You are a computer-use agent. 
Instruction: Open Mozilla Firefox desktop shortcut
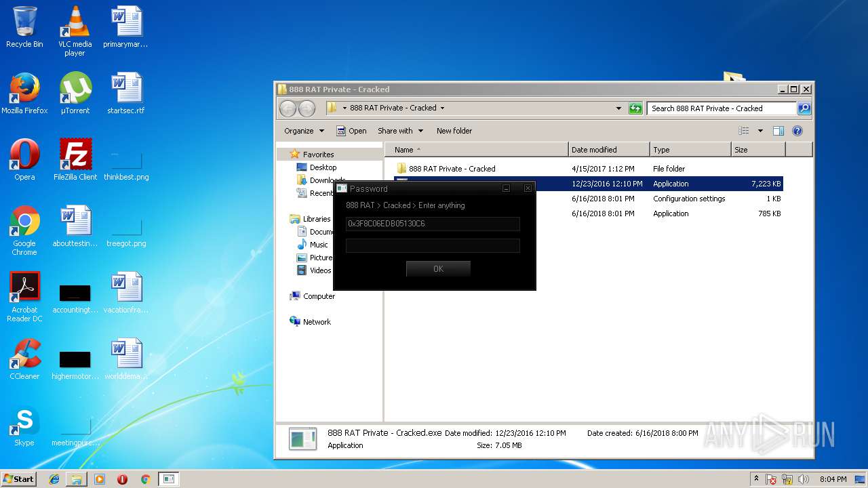click(x=24, y=94)
